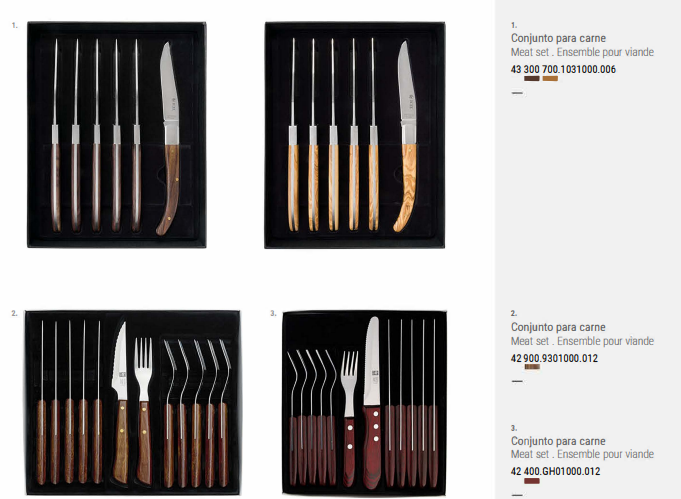Click the number 3 label beside red set

[273, 313]
